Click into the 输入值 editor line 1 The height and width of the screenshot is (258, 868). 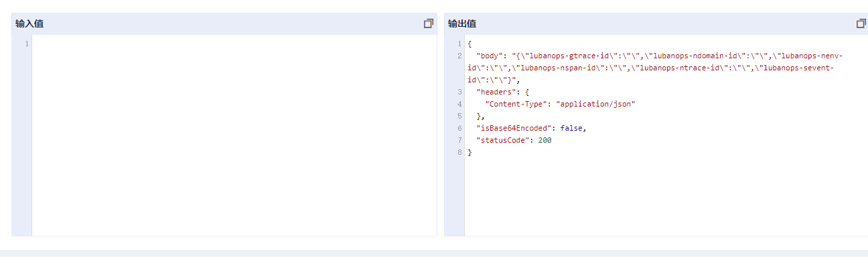click(x=234, y=44)
